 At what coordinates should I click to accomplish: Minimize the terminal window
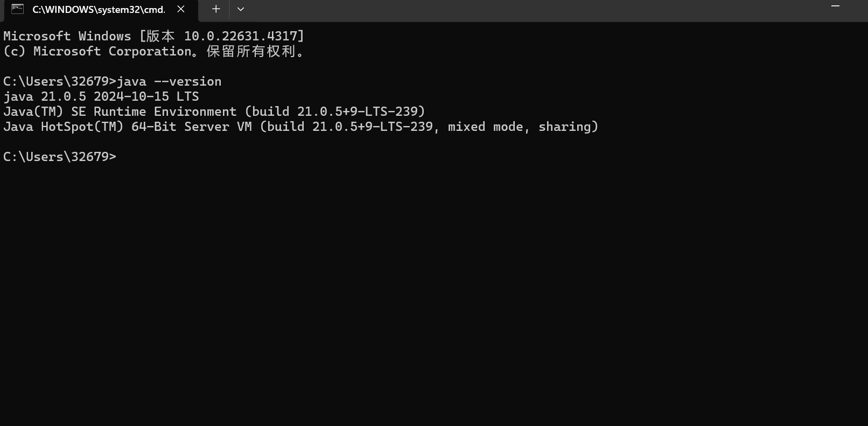coord(835,6)
